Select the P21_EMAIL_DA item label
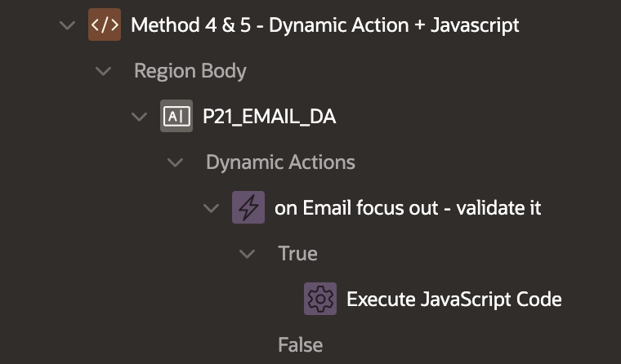This screenshot has height=364, width=621. point(269,117)
